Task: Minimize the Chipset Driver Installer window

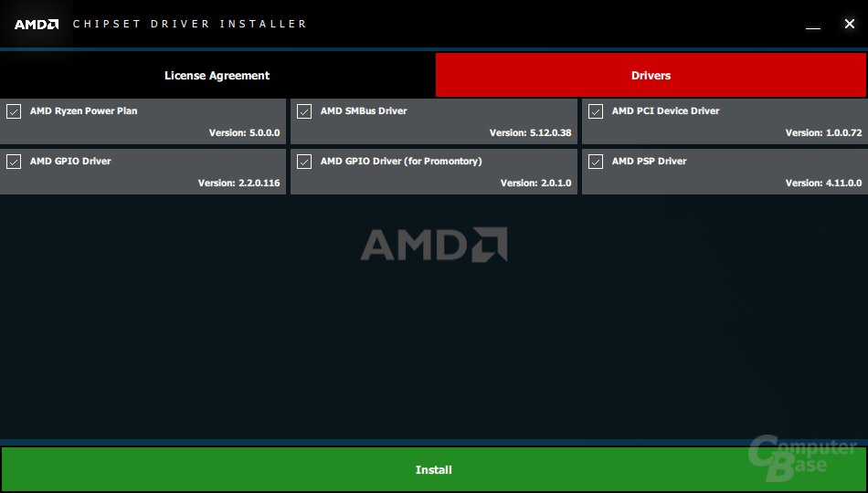Action: tap(812, 25)
